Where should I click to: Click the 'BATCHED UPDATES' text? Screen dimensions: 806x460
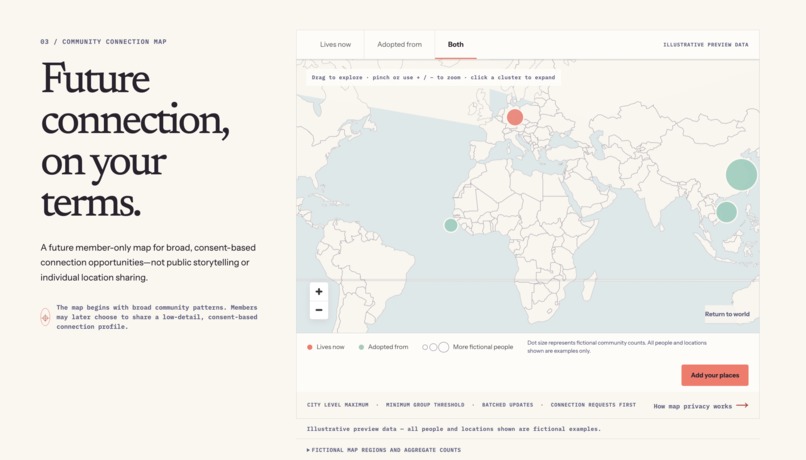point(507,405)
